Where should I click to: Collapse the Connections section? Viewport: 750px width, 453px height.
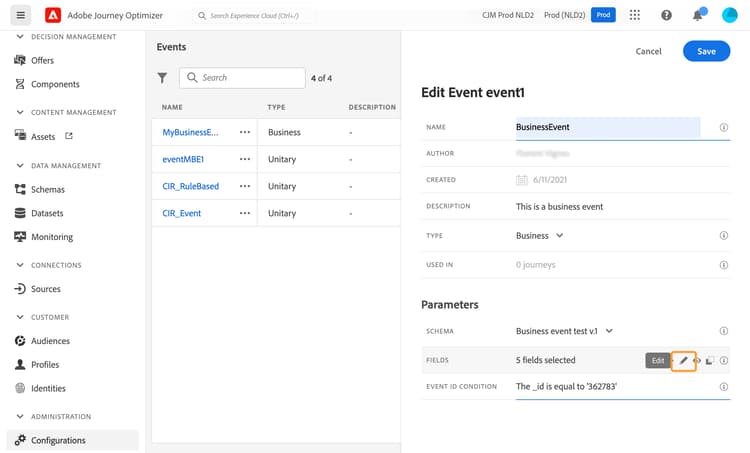click(20, 265)
